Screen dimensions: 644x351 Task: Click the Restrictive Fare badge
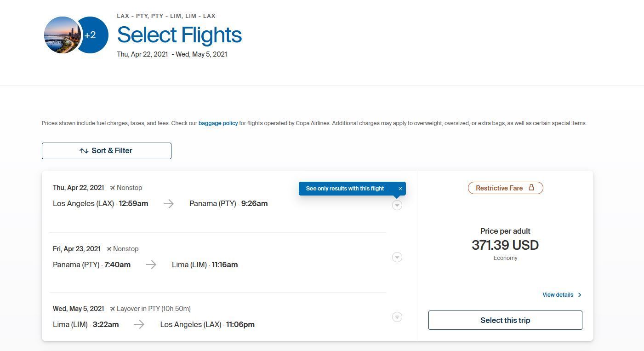point(506,188)
